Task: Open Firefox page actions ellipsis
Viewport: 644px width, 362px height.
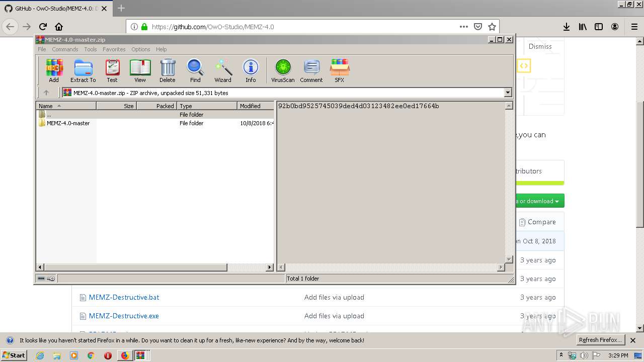Action: click(x=464, y=27)
